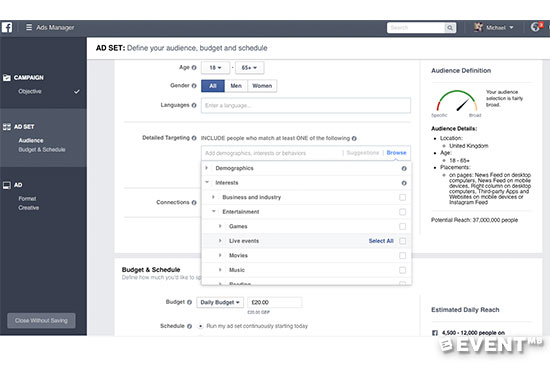550x365 pixels.
Task: Go to Audience section in sidebar
Action: point(31,141)
